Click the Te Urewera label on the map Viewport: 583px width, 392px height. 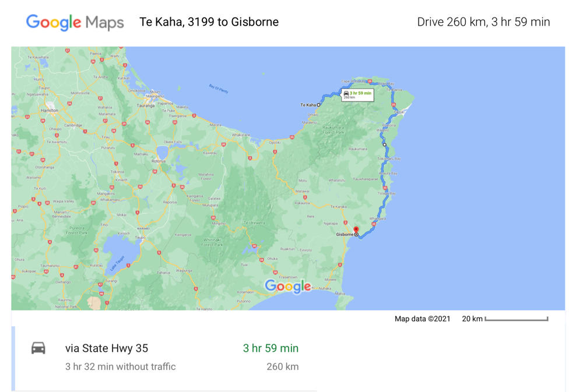point(254,223)
